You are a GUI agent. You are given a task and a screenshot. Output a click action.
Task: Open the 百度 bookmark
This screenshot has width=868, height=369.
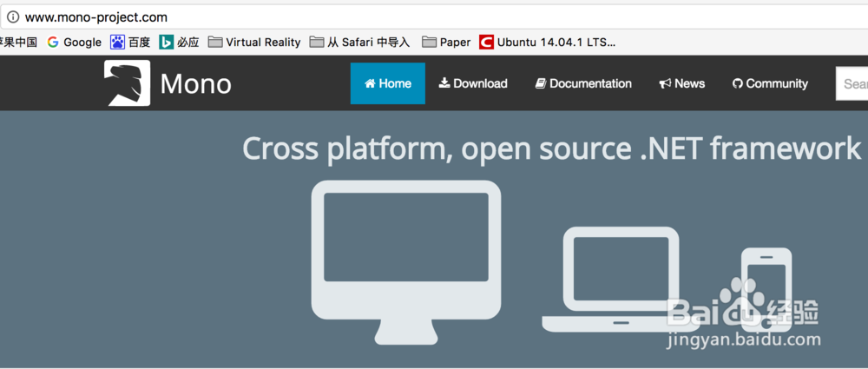pos(130,42)
